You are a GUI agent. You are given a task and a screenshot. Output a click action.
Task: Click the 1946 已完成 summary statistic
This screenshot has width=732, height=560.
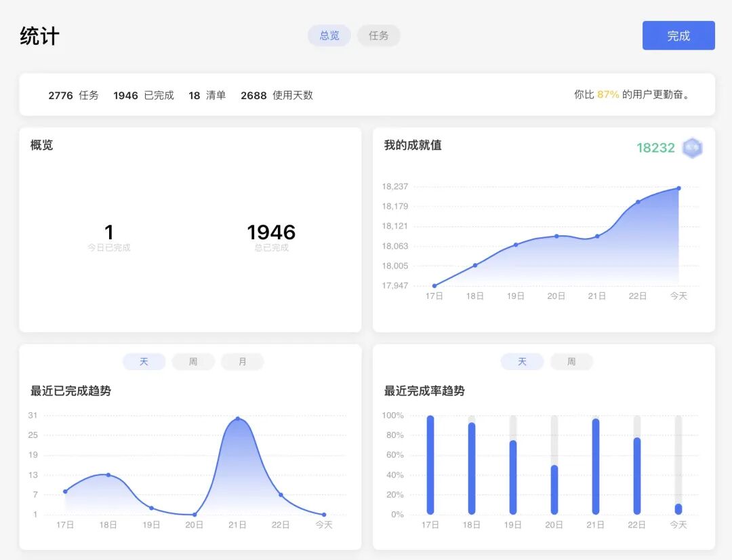coord(143,96)
